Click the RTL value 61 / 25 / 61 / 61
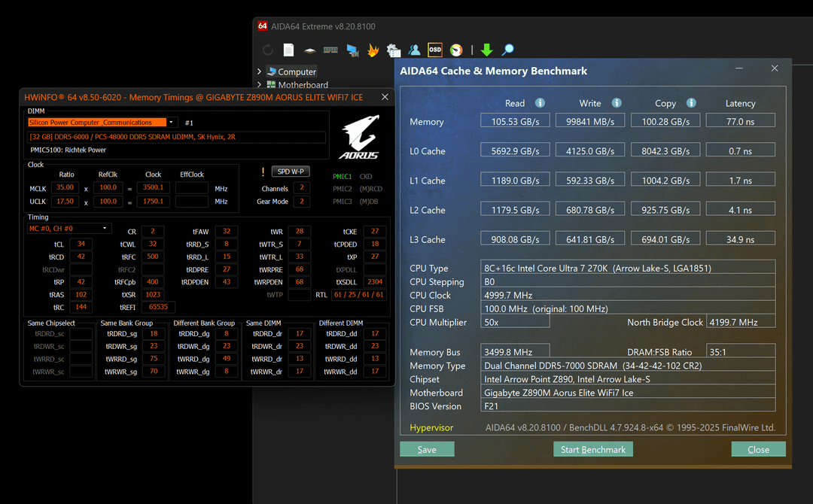The height and width of the screenshot is (504, 813). click(359, 294)
